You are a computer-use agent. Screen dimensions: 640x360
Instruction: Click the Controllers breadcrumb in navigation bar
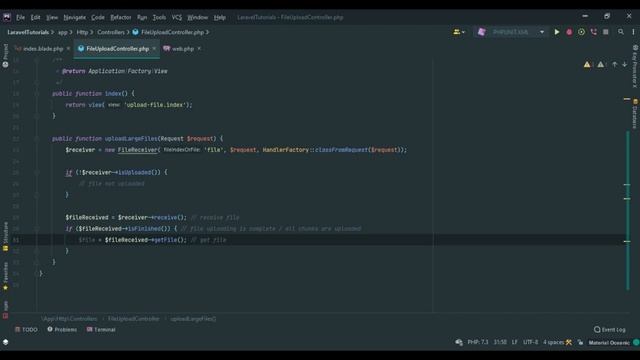[111, 32]
